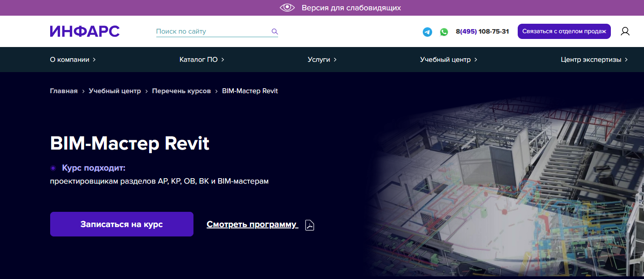Open the PDF program file icon
Image resolution: width=644 pixels, height=279 pixels.
[x=310, y=225]
